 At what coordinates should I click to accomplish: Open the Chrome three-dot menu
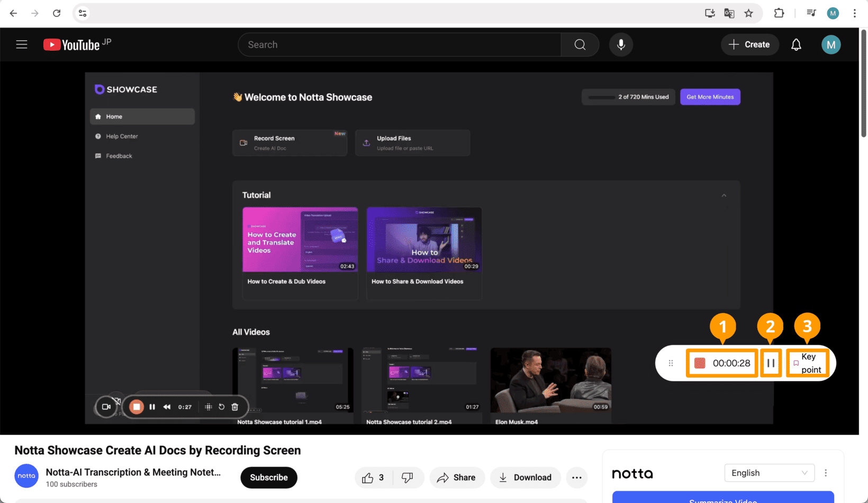click(x=855, y=13)
